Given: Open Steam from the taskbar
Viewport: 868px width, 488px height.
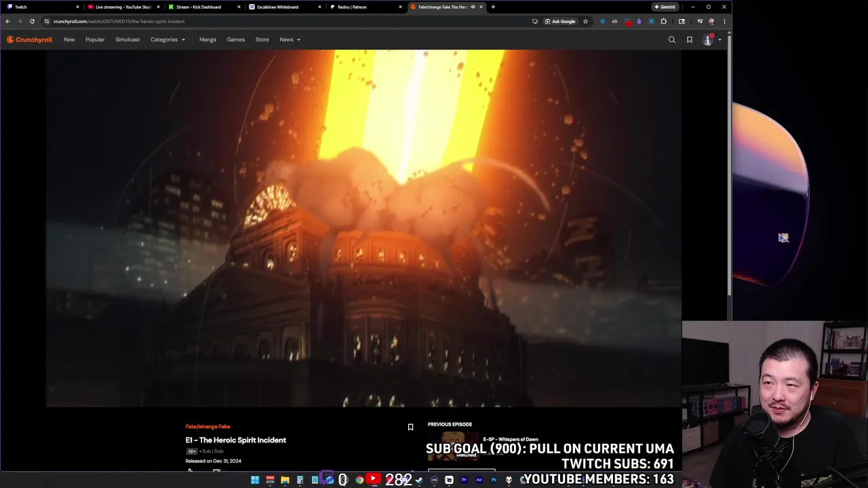Looking at the screenshot, I should (x=419, y=480).
